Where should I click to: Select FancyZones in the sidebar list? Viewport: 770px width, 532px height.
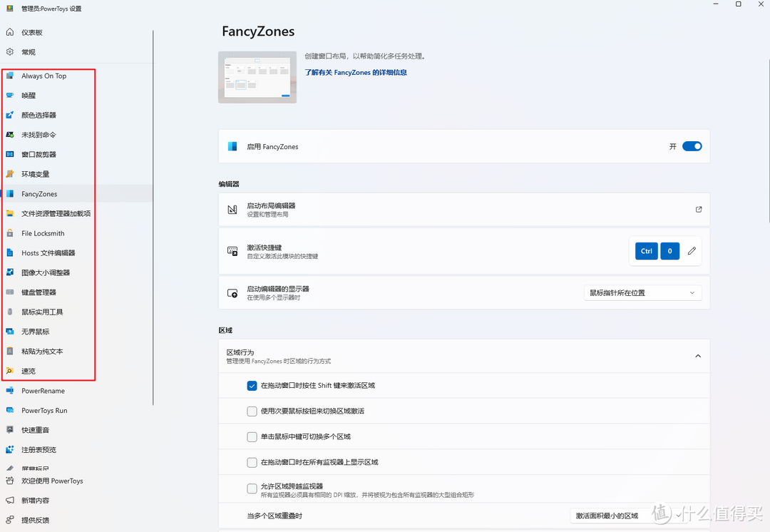[78, 194]
